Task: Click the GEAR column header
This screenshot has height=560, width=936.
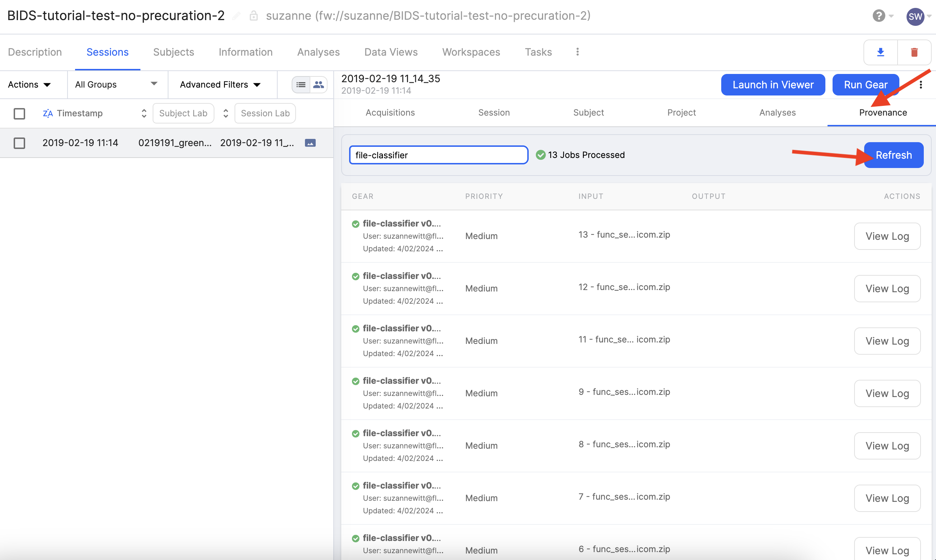Action: [x=362, y=196]
